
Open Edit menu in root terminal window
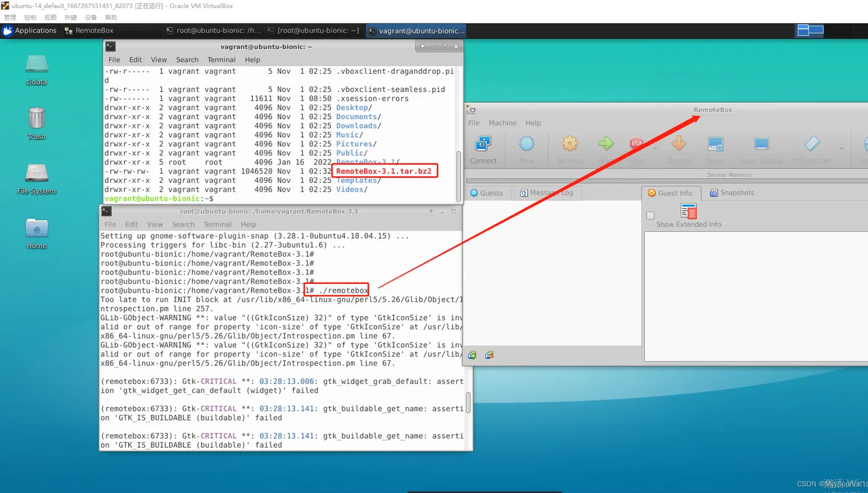pos(131,224)
